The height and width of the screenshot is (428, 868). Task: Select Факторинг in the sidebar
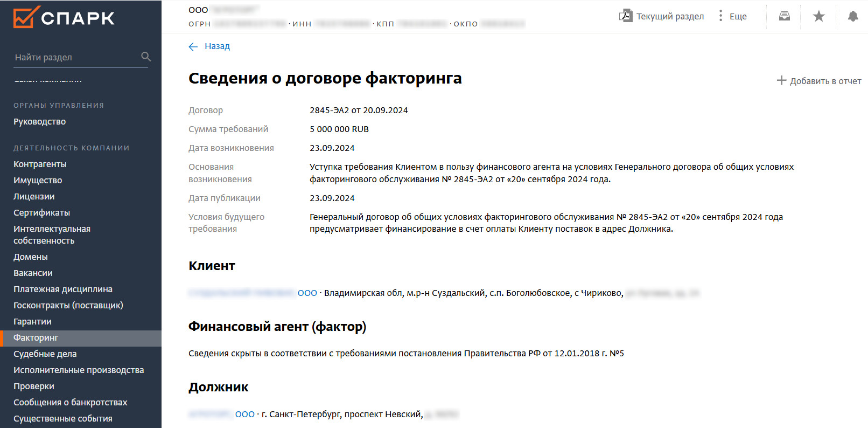point(36,338)
